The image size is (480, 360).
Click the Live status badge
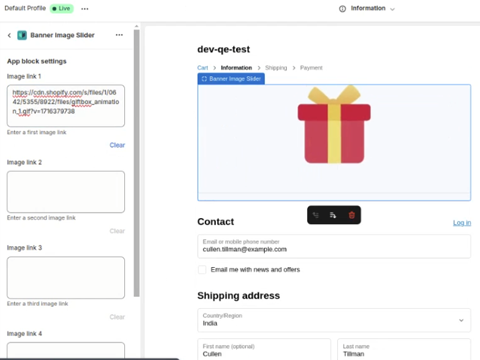pos(62,8)
